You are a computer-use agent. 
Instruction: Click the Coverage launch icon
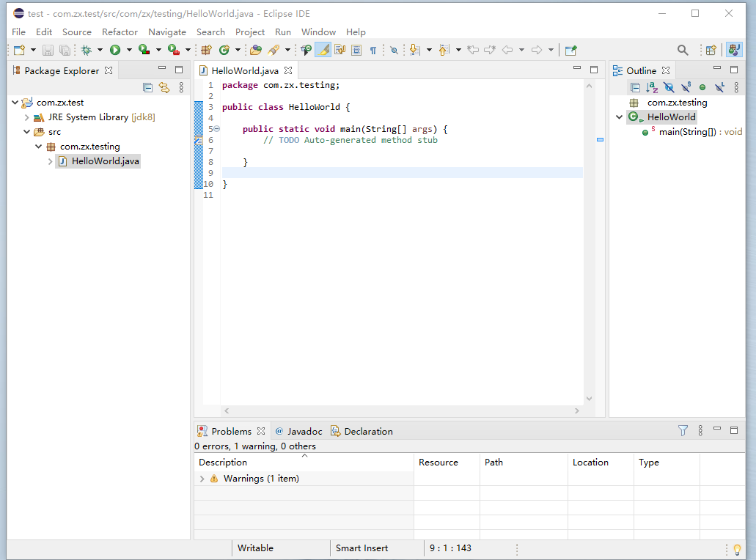[144, 50]
